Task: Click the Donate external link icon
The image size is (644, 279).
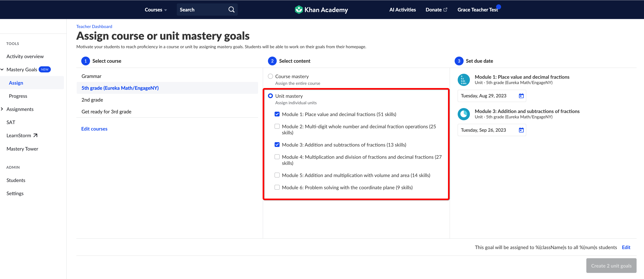Action: point(445,10)
